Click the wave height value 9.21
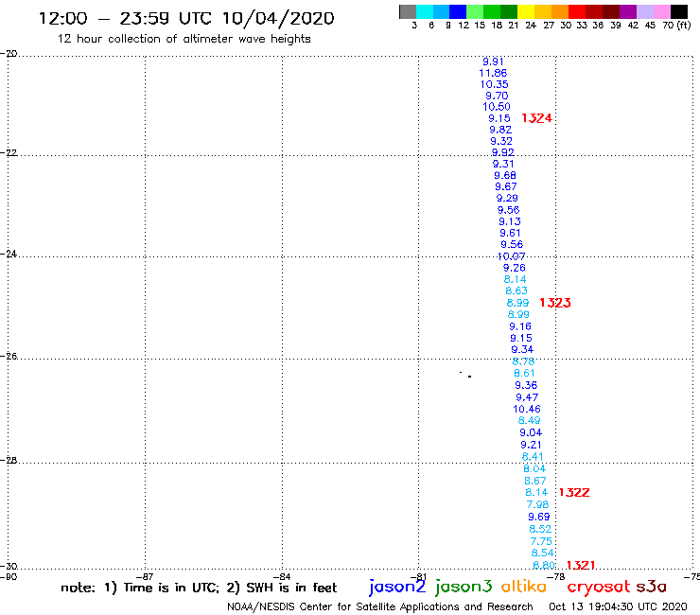Screen dimensions: 700x615 tap(532, 445)
